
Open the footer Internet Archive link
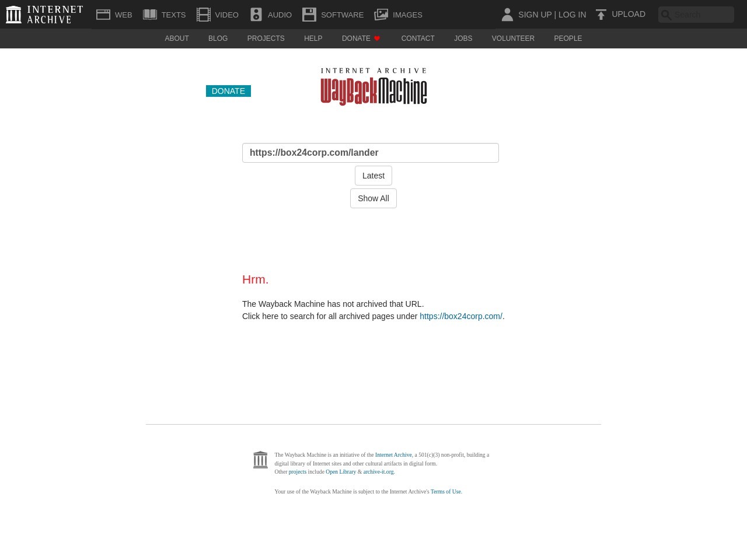[x=393, y=455]
